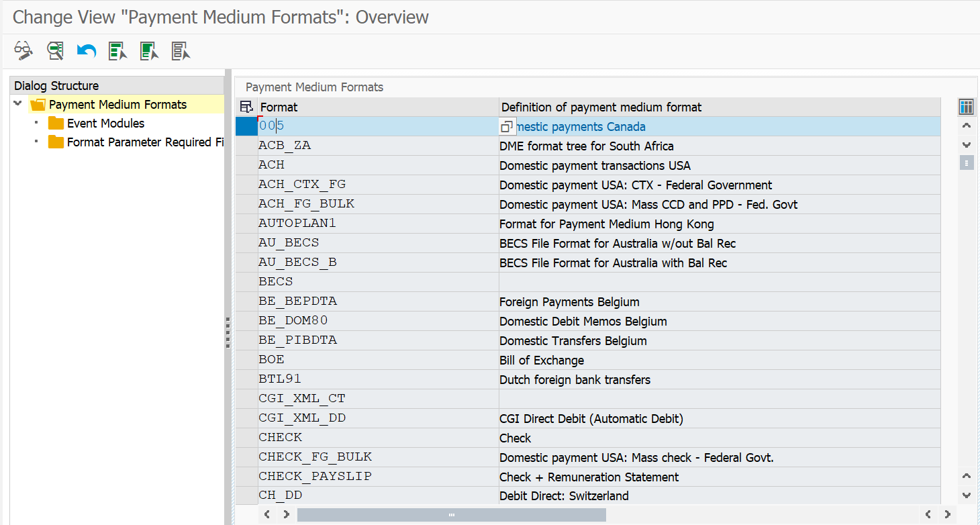This screenshot has height=525, width=980.
Task: Click the Display/Change glasses-and-pencil icon
Action: click(23, 50)
